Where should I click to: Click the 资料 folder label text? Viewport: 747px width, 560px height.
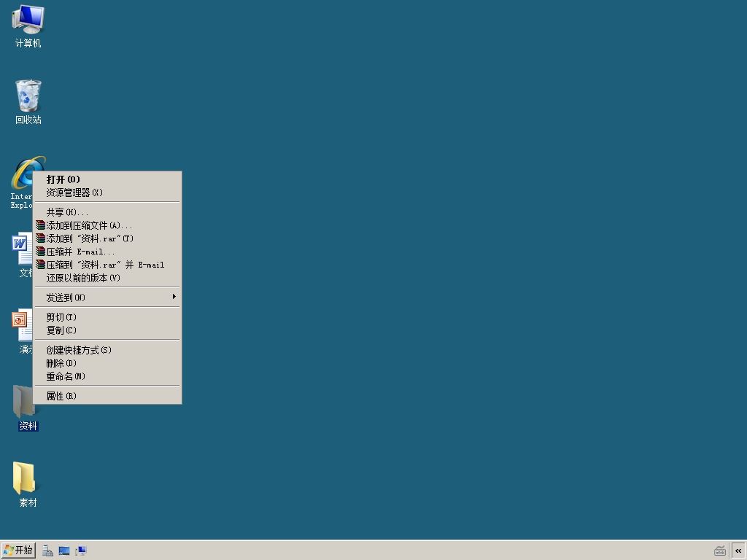coord(28,426)
